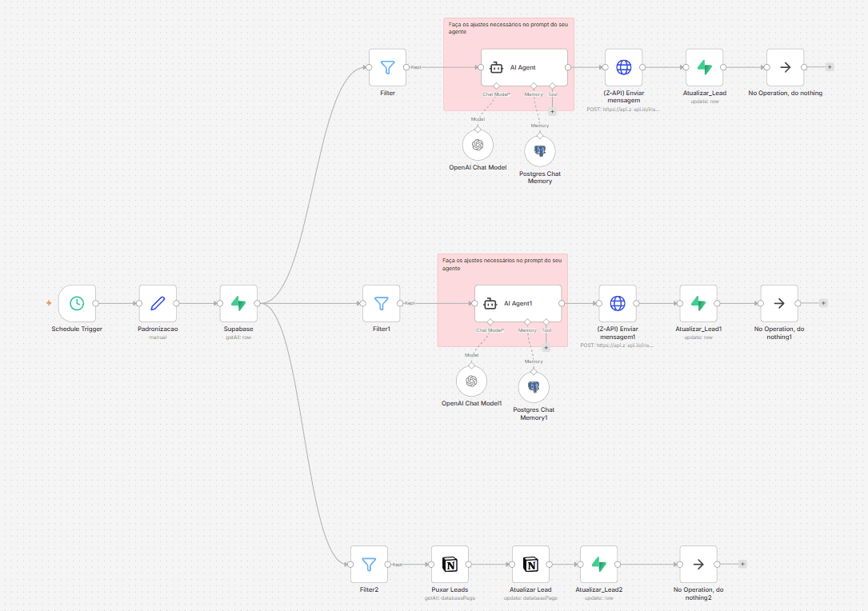Open the Supabase getAll node
This screenshot has height=611, width=868.
tap(238, 303)
